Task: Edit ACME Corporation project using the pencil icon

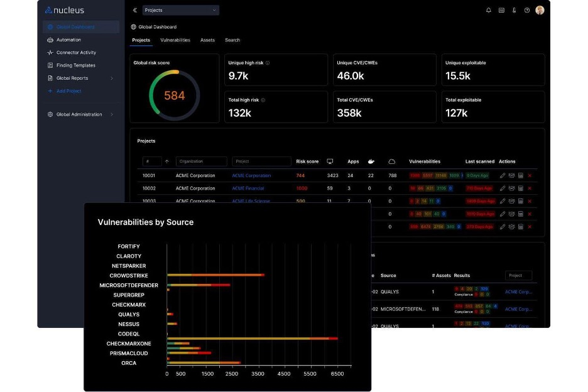Action: 503,175
